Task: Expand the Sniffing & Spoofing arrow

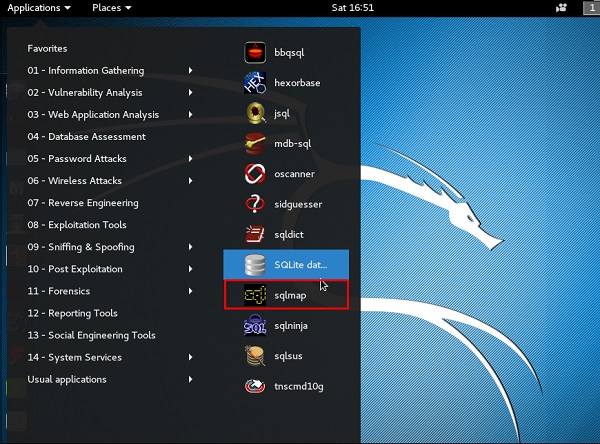Action: (190, 247)
